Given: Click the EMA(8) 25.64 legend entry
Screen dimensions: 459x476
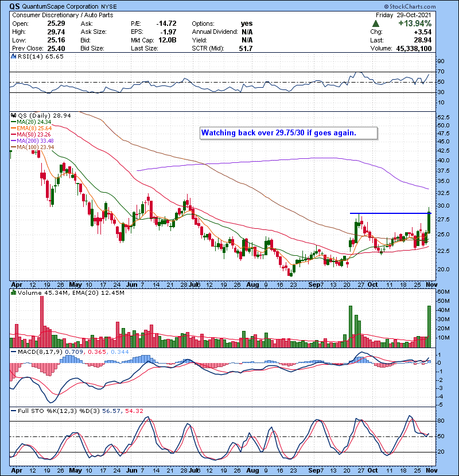Looking at the screenshot, I should (32, 128).
